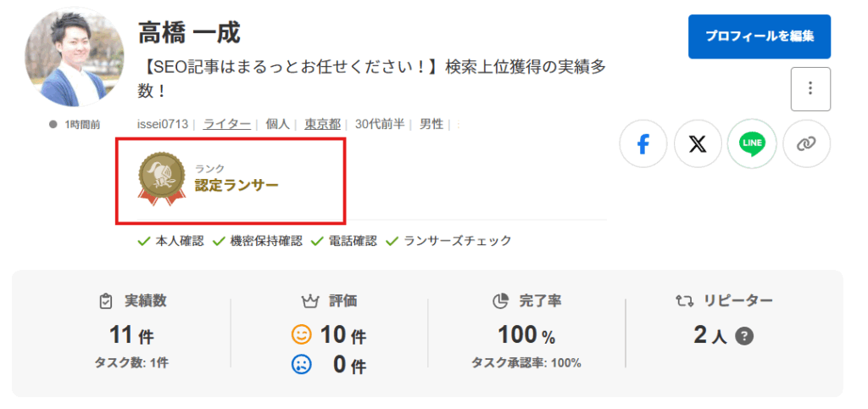The height and width of the screenshot is (409, 868).
Task: Share profile via LINE icon
Action: (x=752, y=144)
